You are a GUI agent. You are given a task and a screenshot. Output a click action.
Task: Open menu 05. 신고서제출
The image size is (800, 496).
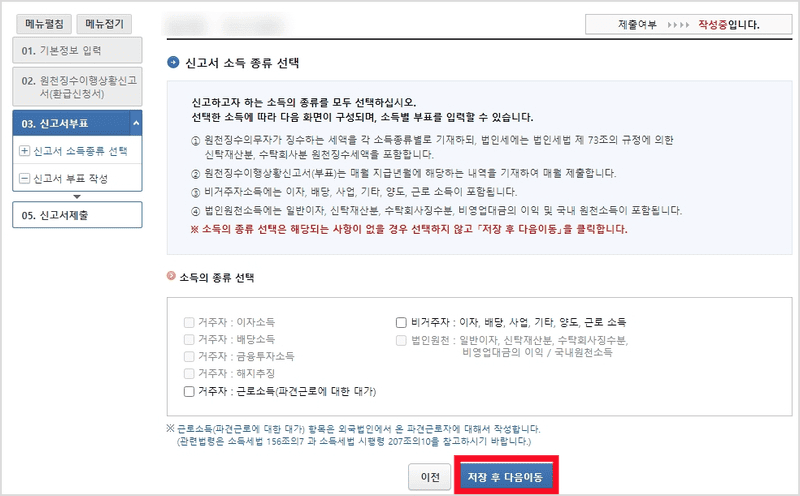click(77, 215)
